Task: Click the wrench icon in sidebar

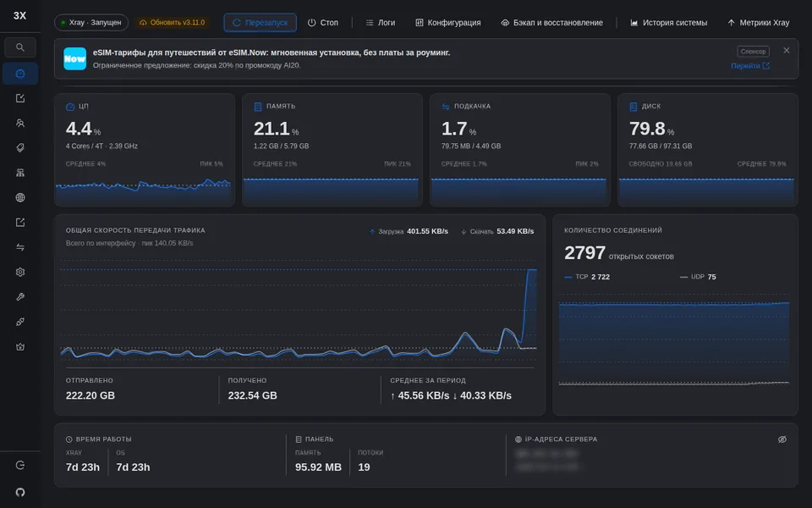Action: 20,297
